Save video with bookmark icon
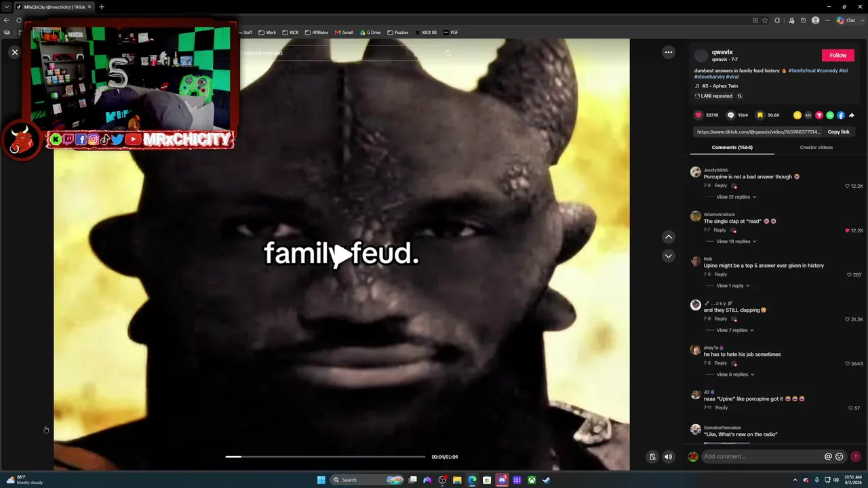The height and width of the screenshot is (488, 868). click(760, 115)
